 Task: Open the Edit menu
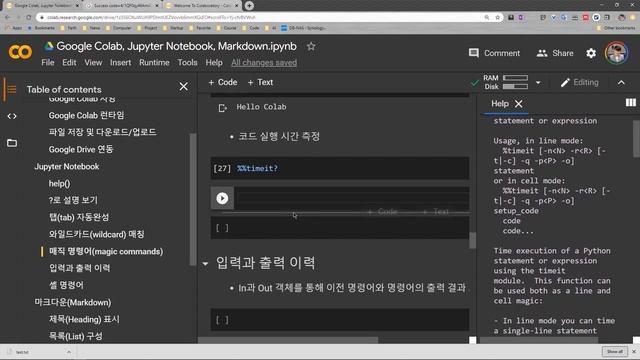click(69, 62)
